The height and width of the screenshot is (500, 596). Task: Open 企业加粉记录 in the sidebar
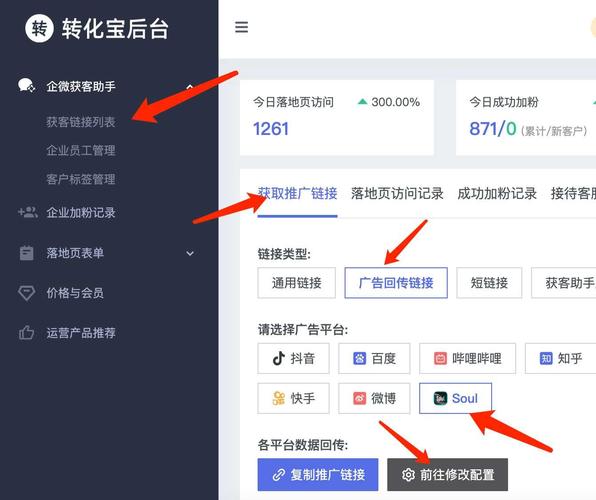point(81,212)
